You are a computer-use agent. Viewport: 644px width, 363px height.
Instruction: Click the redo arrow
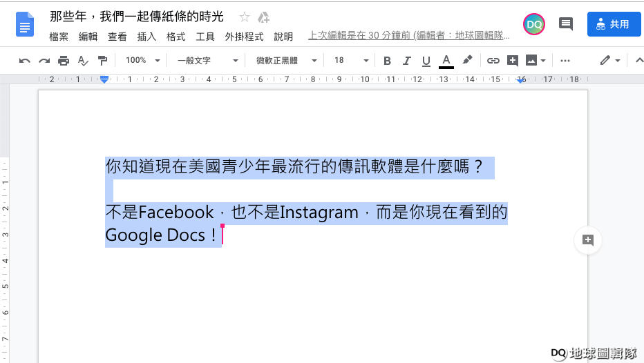coord(44,61)
